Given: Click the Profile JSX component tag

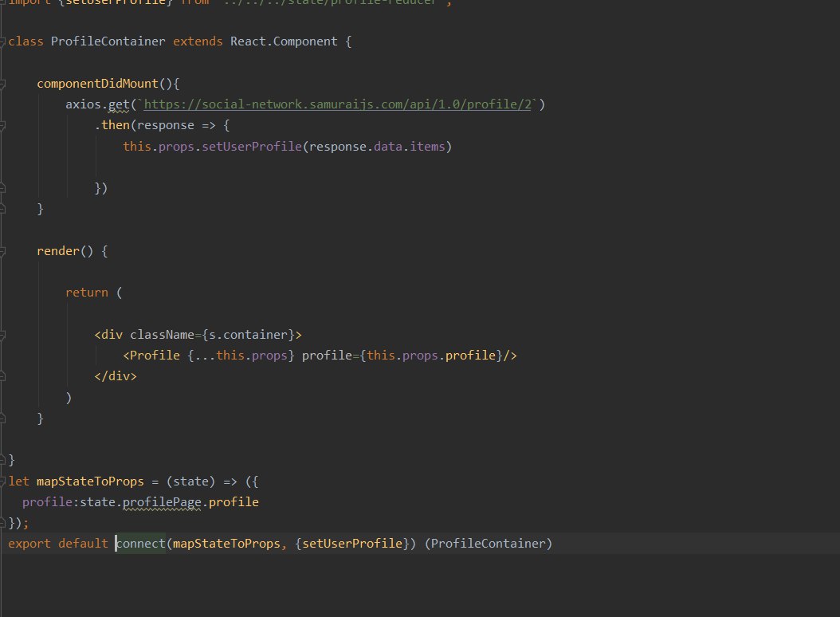Looking at the screenshot, I should [155, 356].
